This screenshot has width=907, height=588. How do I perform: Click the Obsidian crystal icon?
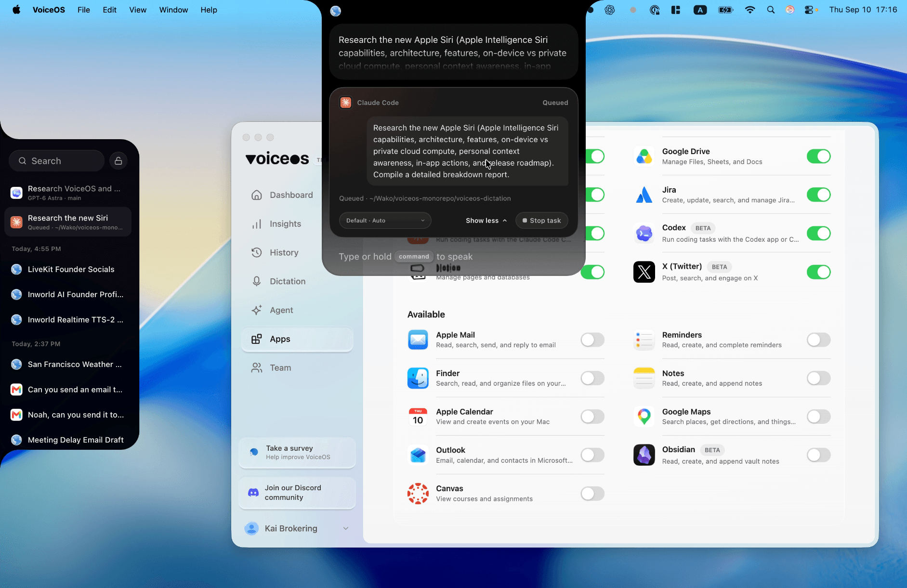644,455
